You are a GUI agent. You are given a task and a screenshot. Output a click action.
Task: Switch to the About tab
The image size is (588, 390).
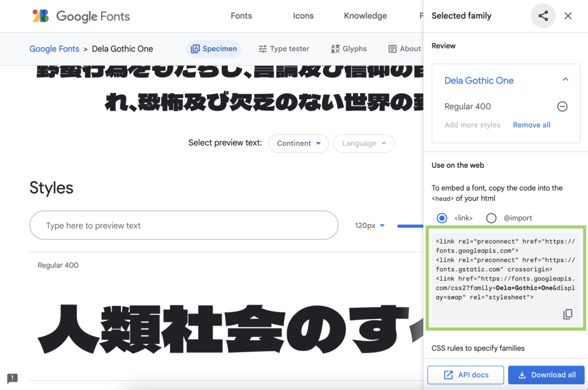(405, 49)
